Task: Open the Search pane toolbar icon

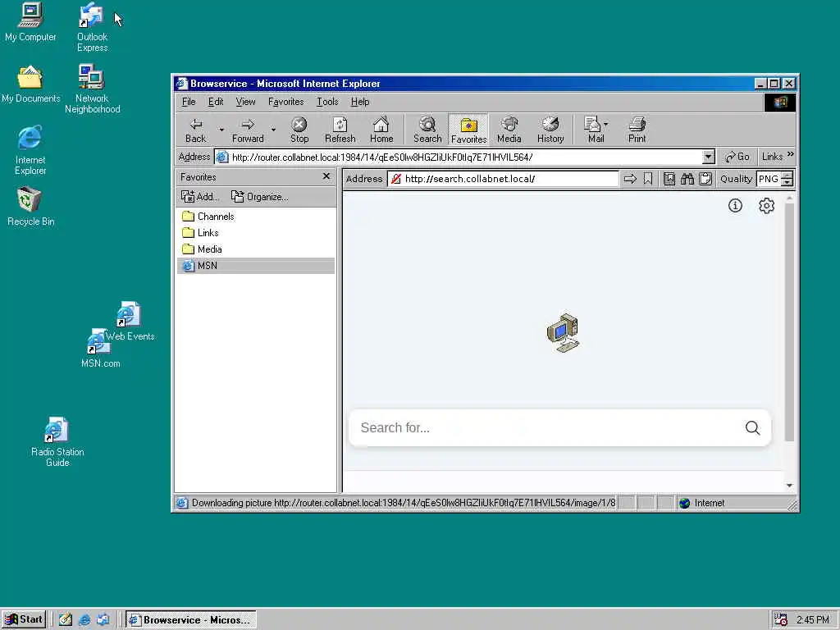Action: click(x=427, y=130)
